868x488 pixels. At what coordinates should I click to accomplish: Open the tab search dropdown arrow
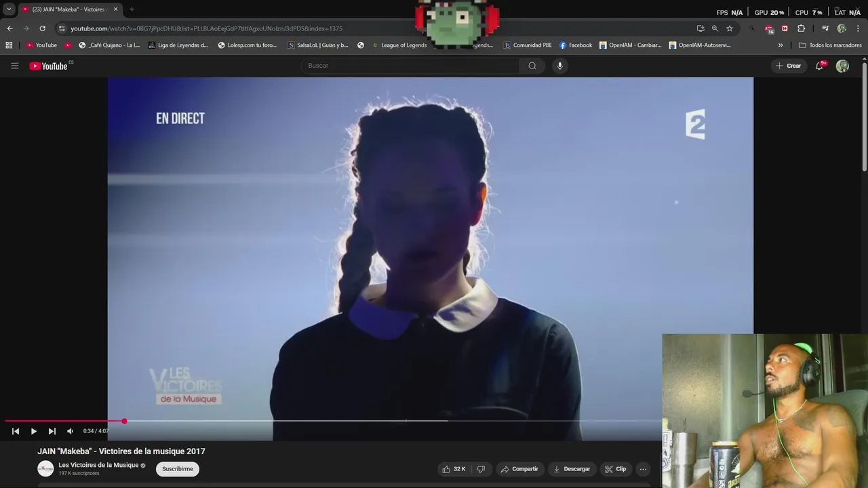pos(9,9)
